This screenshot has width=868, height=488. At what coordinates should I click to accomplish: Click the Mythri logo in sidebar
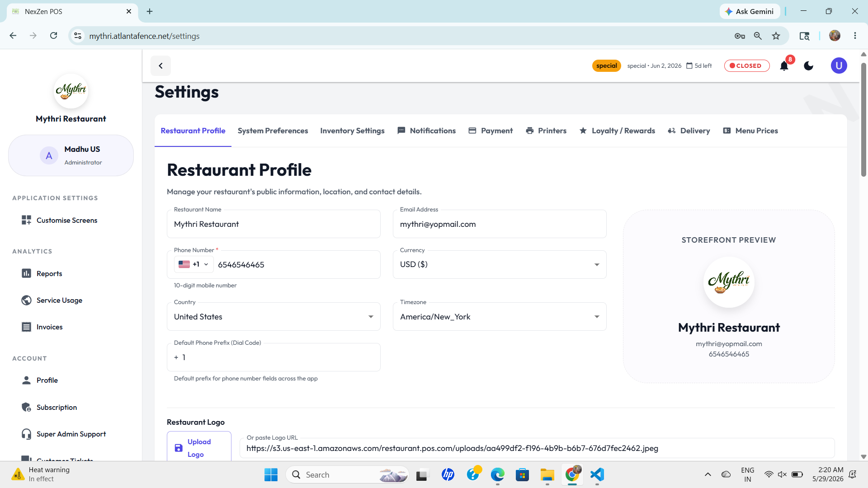tap(71, 91)
